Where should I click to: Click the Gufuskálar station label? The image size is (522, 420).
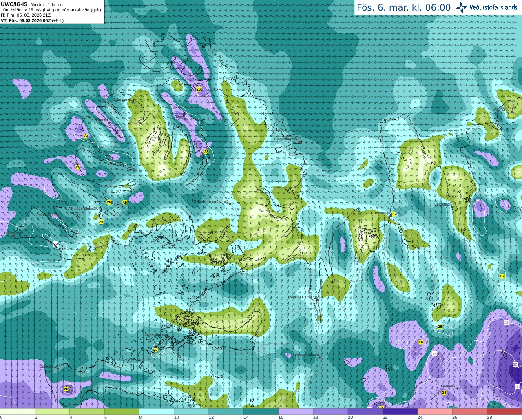(48, 367)
